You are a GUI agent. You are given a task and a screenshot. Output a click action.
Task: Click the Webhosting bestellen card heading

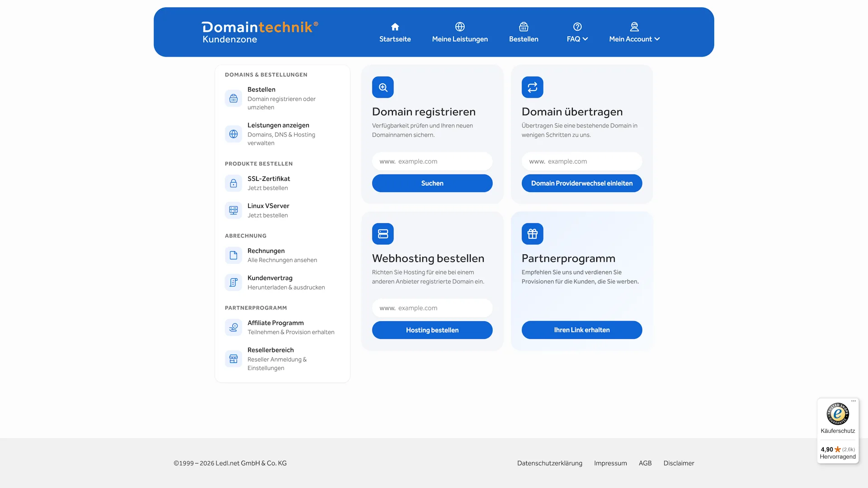click(428, 258)
